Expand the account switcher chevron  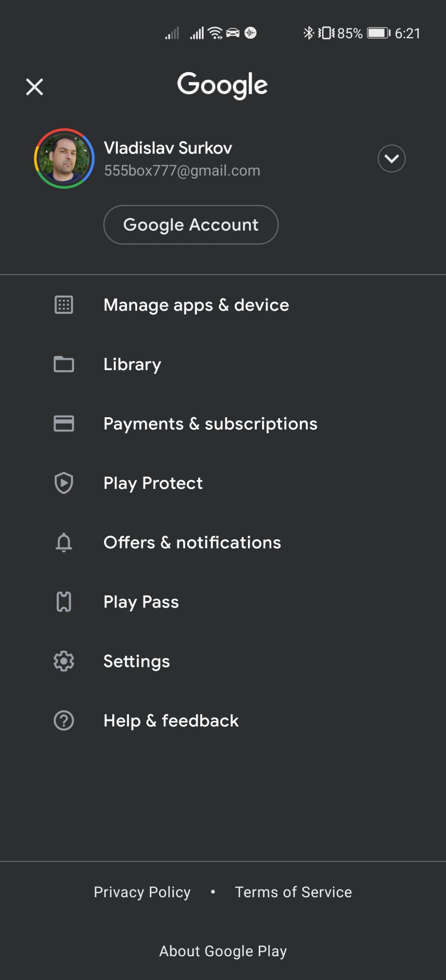pyautogui.click(x=391, y=158)
